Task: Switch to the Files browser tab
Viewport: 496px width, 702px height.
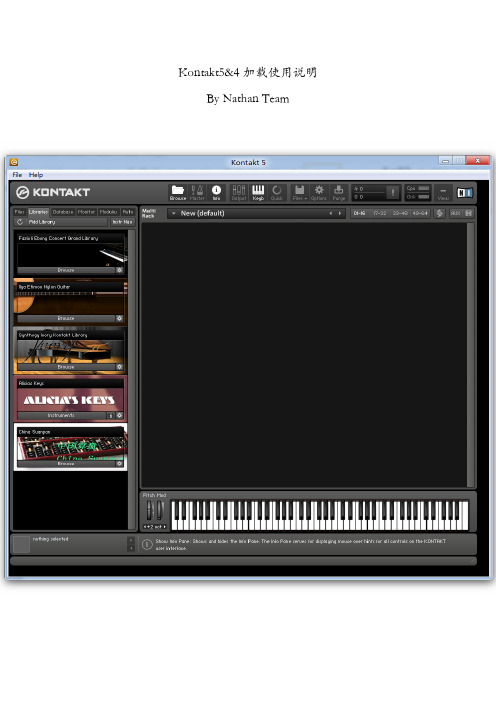Action: point(20,212)
